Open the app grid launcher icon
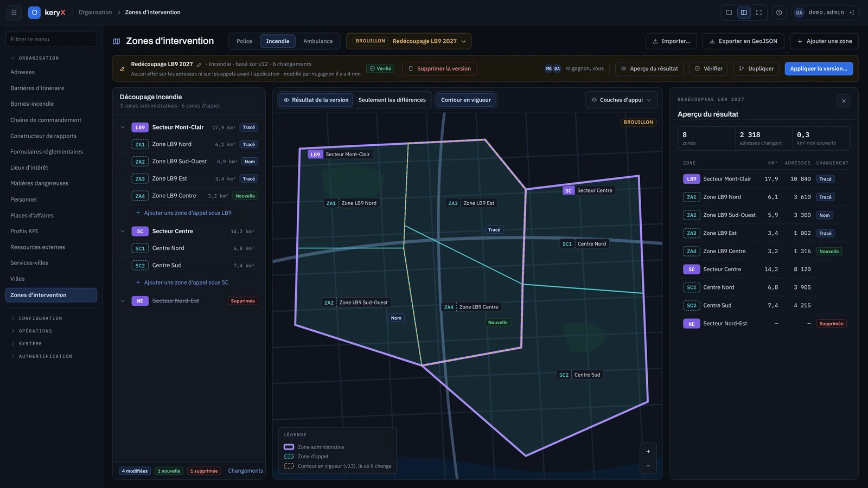This screenshot has width=868, height=488. pos(14,12)
